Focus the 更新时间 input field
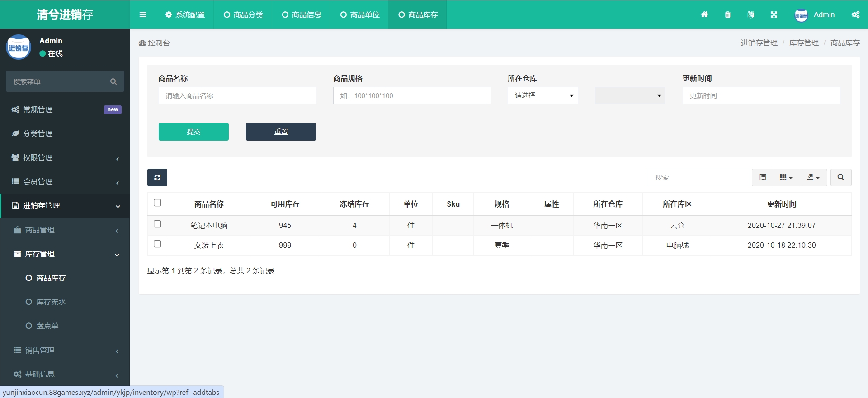Image resolution: width=868 pixels, height=398 pixels. click(x=761, y=95)
